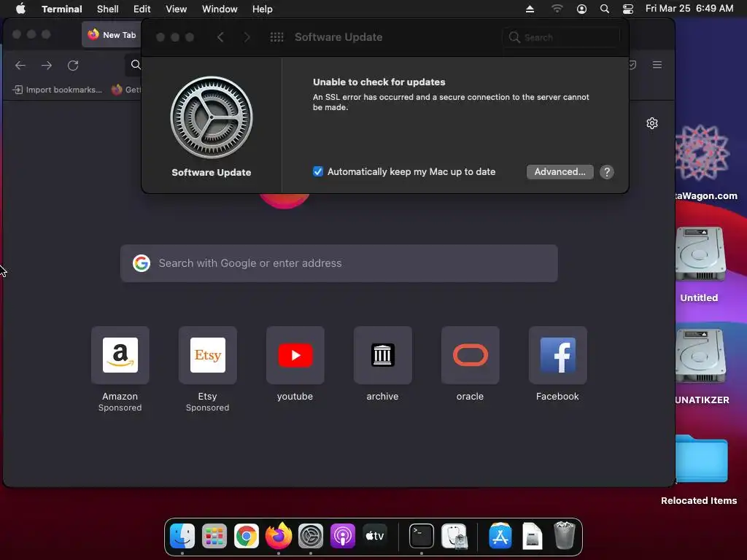Open the Terminal application menu

(62, 9)
